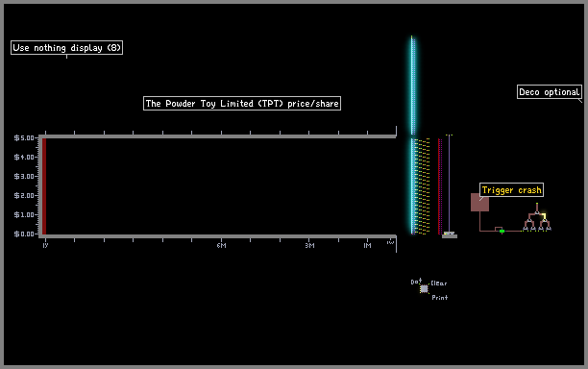Click the tall cyan glowing column above the chart

413,86
